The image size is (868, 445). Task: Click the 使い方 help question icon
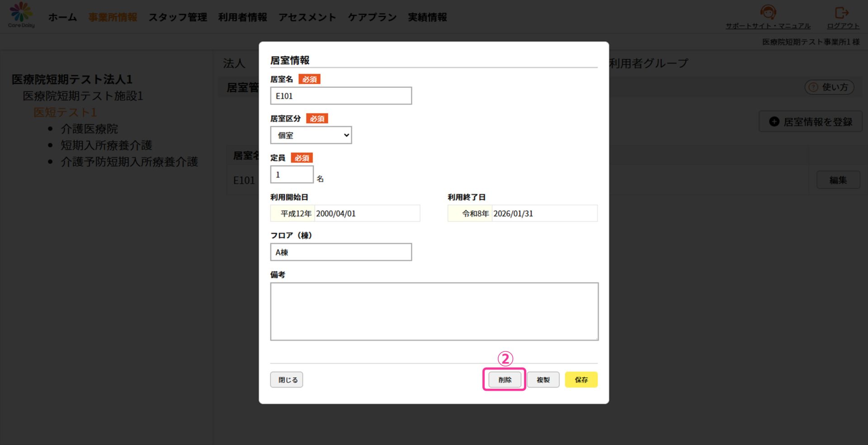click(x=813, y=87)
